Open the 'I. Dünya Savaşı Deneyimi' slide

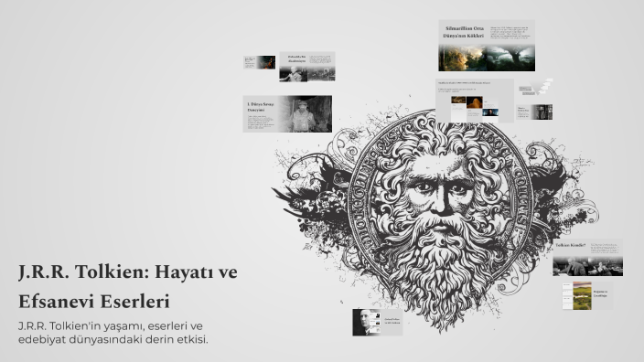287,113
